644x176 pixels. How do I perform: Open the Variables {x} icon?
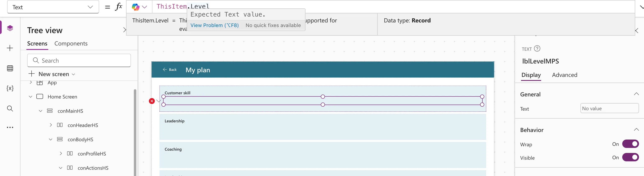click(10, 88)
